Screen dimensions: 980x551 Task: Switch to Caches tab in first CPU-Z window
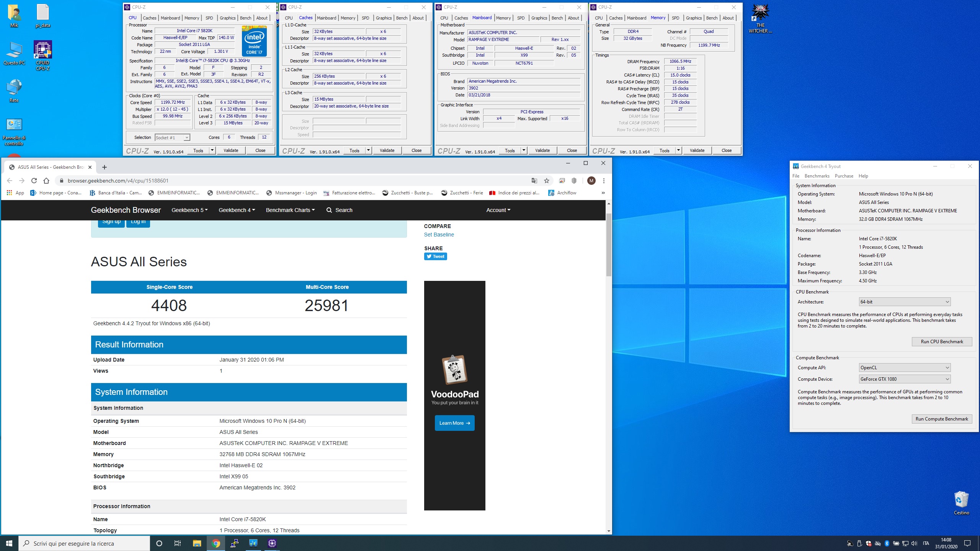click(149, 18)
